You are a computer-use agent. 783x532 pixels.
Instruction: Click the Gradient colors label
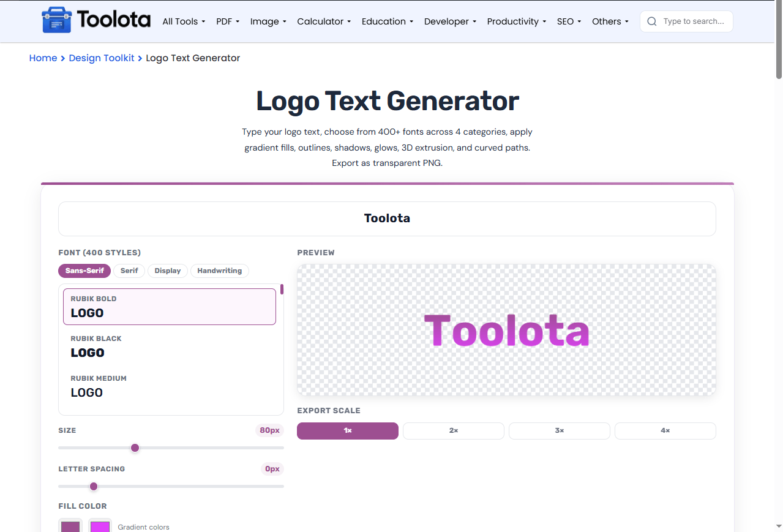(143, 527)
